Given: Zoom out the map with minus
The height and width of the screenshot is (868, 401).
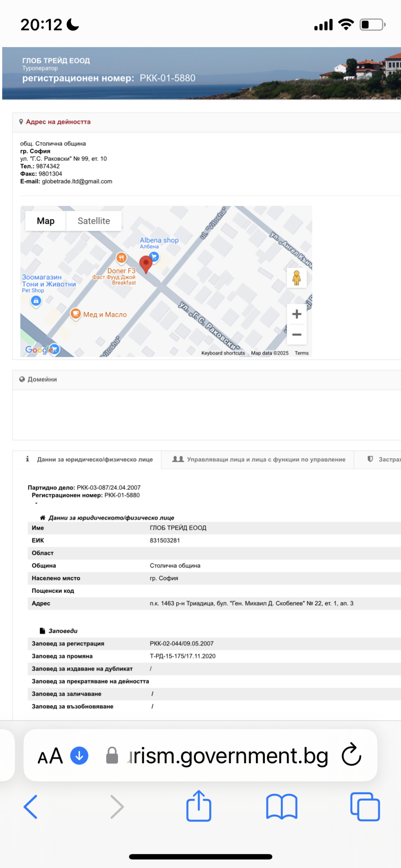Looking at the screenshot, I should tap(297, 335).
